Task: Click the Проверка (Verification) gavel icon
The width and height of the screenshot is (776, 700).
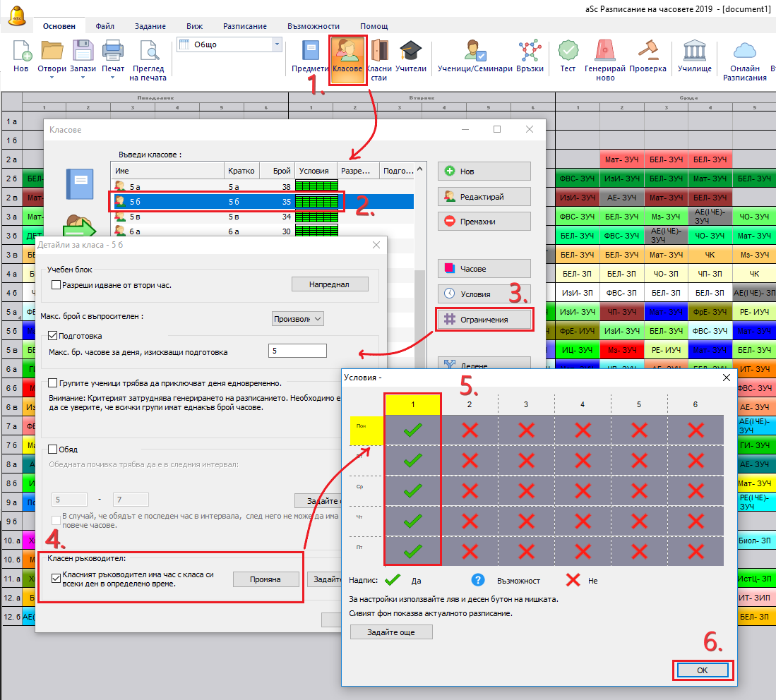Action: click(647, 55)
